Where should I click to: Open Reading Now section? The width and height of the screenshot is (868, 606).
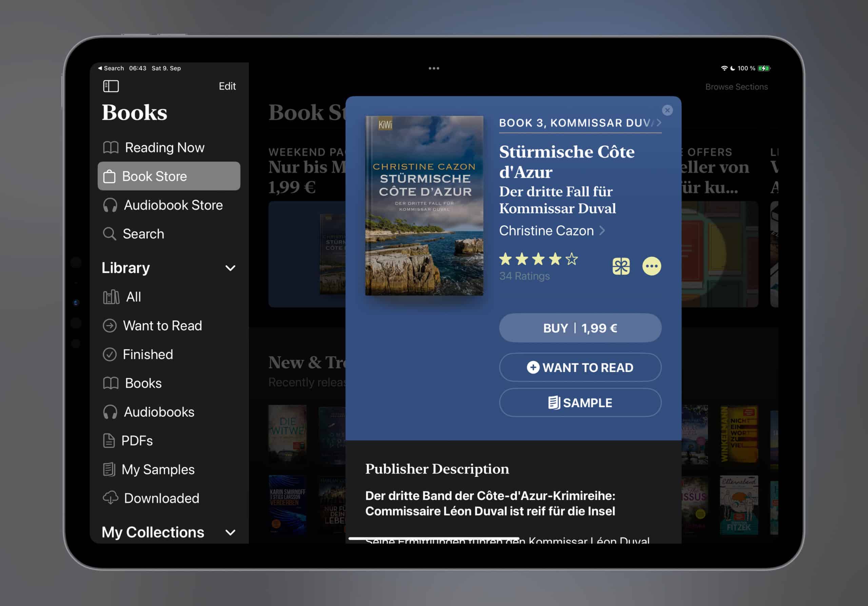tap(169, 148)
